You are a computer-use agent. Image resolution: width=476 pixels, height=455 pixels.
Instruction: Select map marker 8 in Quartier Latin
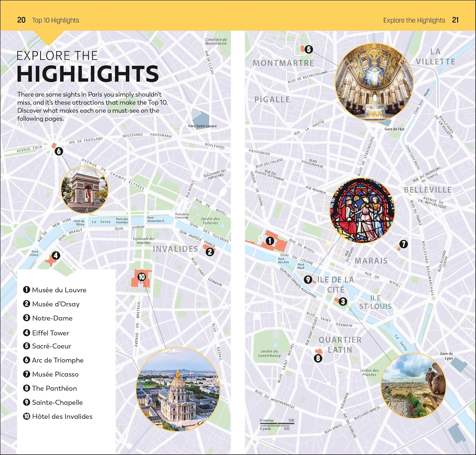click(x=318, y=358)
